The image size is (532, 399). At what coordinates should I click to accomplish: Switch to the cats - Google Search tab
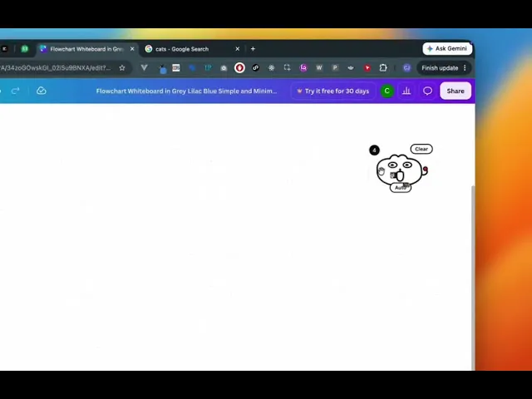click(x=192, y=49)
